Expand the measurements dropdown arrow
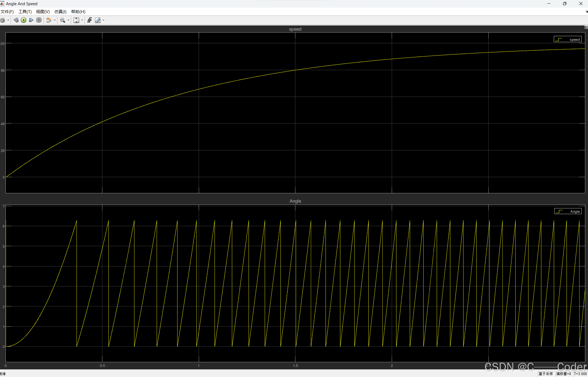The height and width of the screenshot is (377, 588). click(103, 20)
